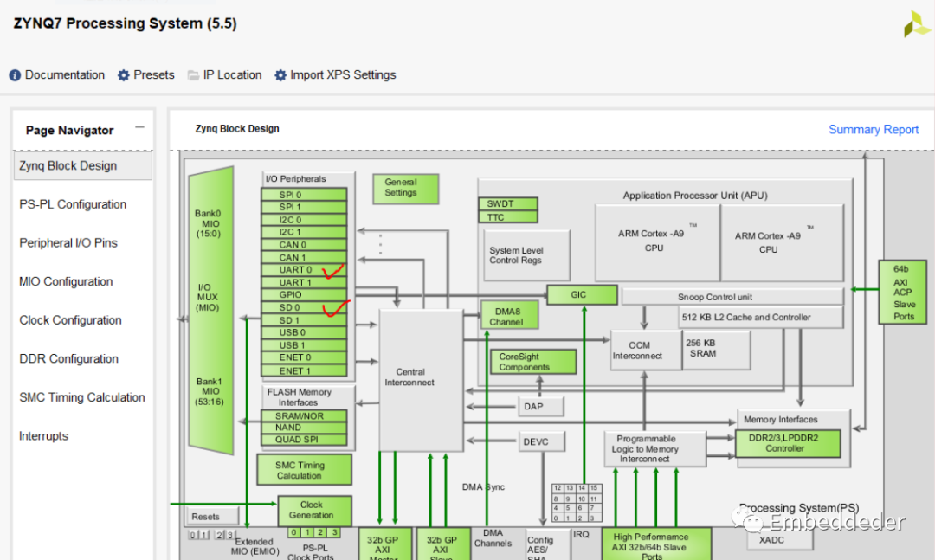Click the GPIO peripheral block
The width and height of the screenshot is (935, 560).
304,294
